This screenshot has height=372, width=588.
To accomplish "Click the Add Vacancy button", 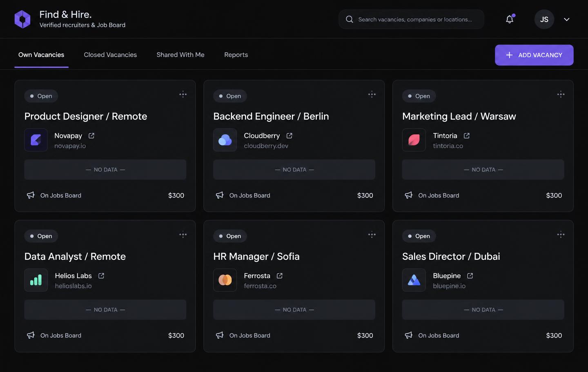I will tap(534, 55).
